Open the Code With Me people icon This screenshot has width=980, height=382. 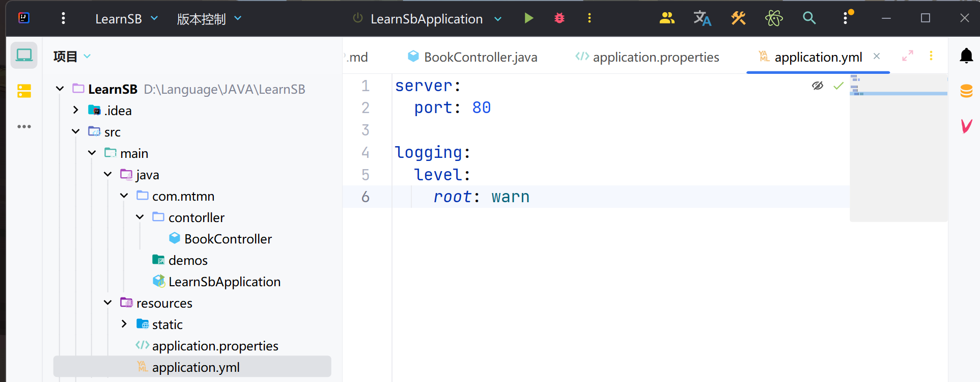[666, 18]
